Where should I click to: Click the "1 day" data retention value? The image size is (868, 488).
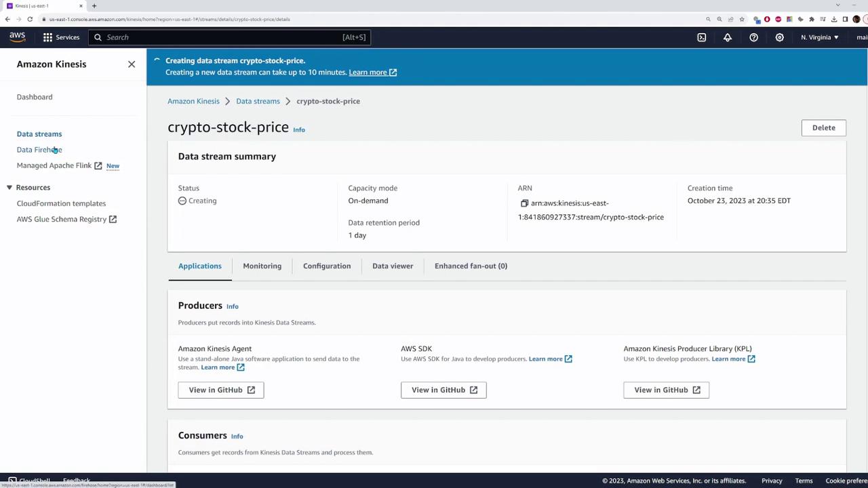click(357, 235)
